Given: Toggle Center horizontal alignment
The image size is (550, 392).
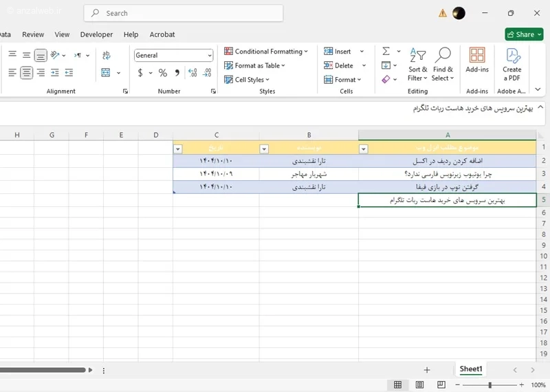Looking at the screenshot, I should pyautogui.click(x=26, y=73).
